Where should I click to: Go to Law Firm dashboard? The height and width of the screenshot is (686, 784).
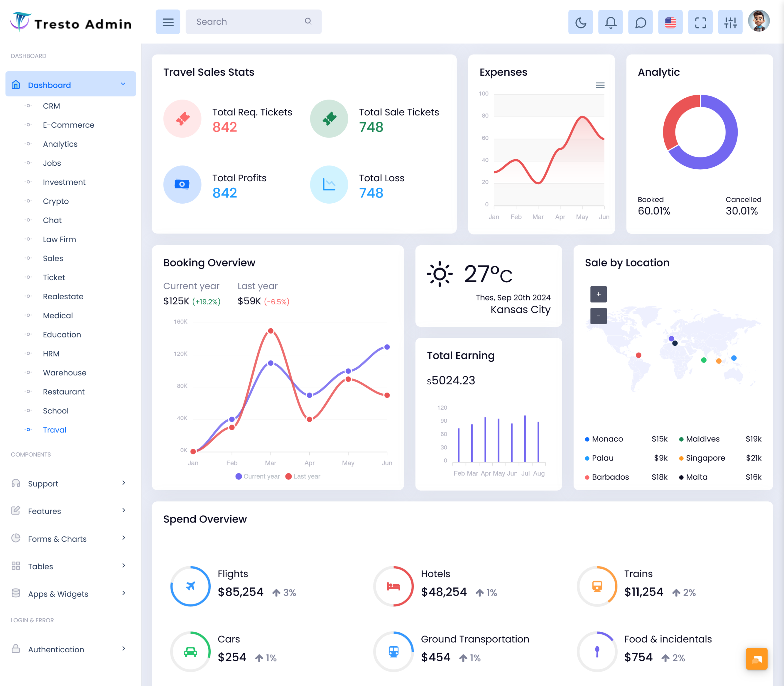[x=59, y=239]
